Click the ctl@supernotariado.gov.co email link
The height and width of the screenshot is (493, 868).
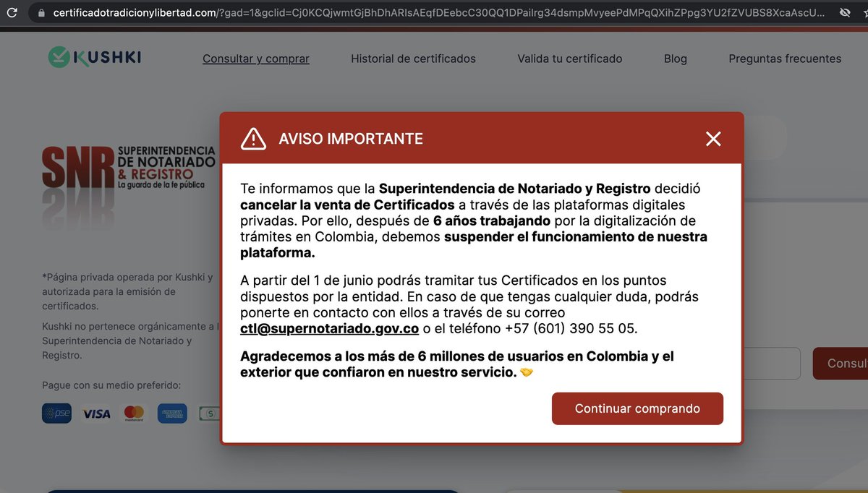(x=330, y=328)
